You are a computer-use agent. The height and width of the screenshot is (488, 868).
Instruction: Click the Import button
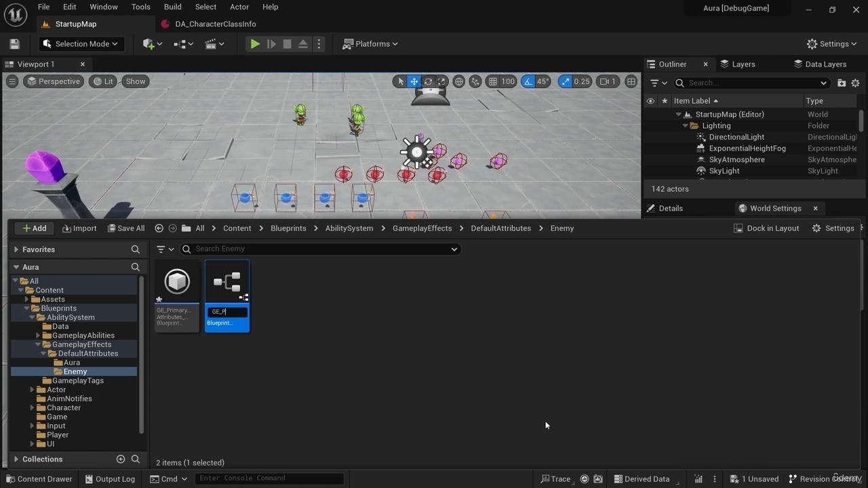click(79, 228)
